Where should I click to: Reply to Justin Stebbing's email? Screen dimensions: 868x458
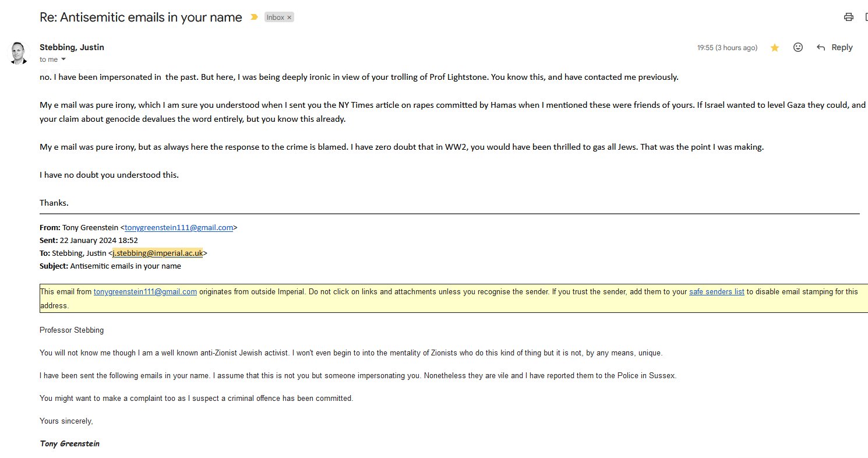click(834, 48)
